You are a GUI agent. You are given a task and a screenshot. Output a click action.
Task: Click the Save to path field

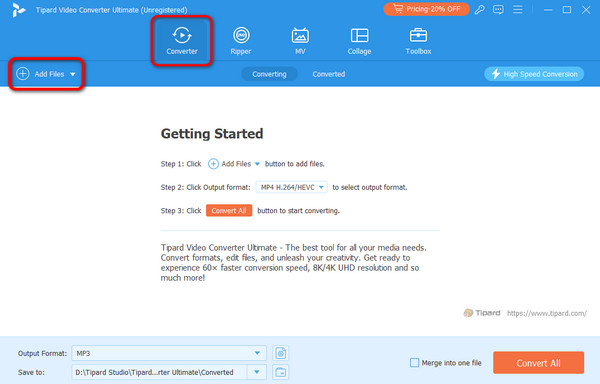[x=159, y=372]
